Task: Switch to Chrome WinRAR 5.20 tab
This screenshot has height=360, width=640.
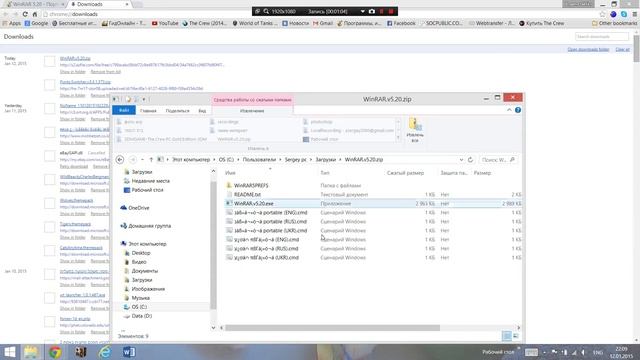Action: pos(36,4)
